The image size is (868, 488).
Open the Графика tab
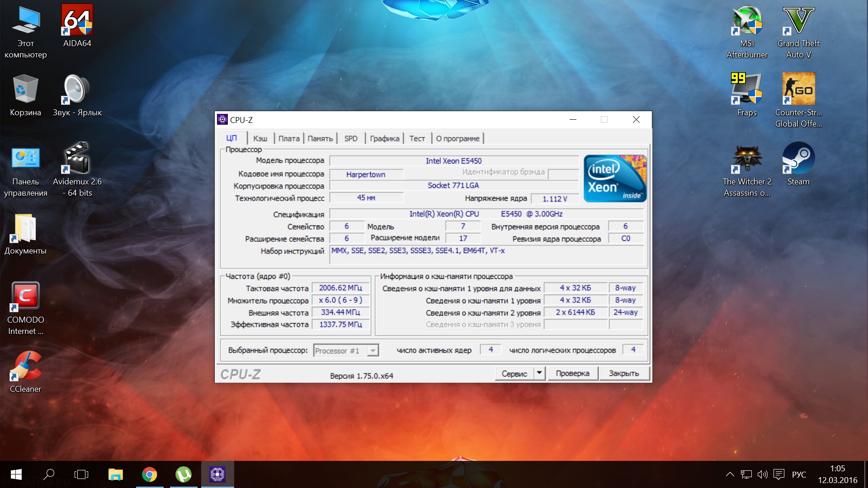click(384, 139)
